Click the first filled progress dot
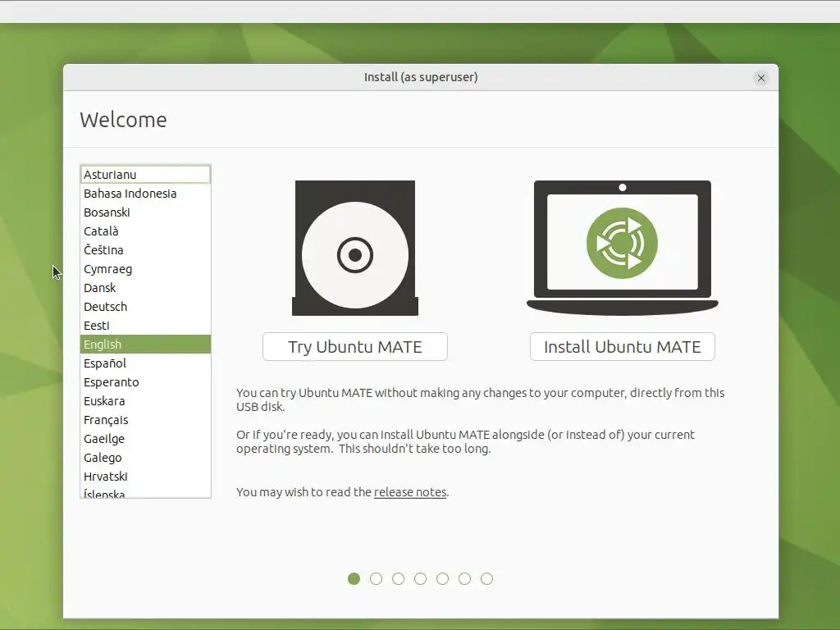The image size is (840, 630). coord(354,578)
